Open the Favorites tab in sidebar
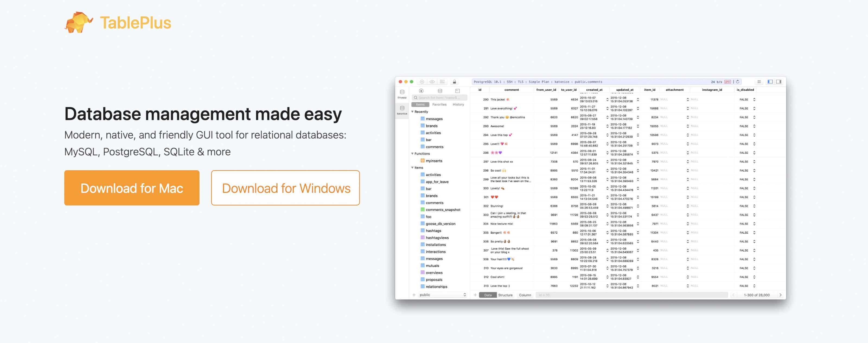Screen dimensions: 868x343 click(x=440, y=104)
